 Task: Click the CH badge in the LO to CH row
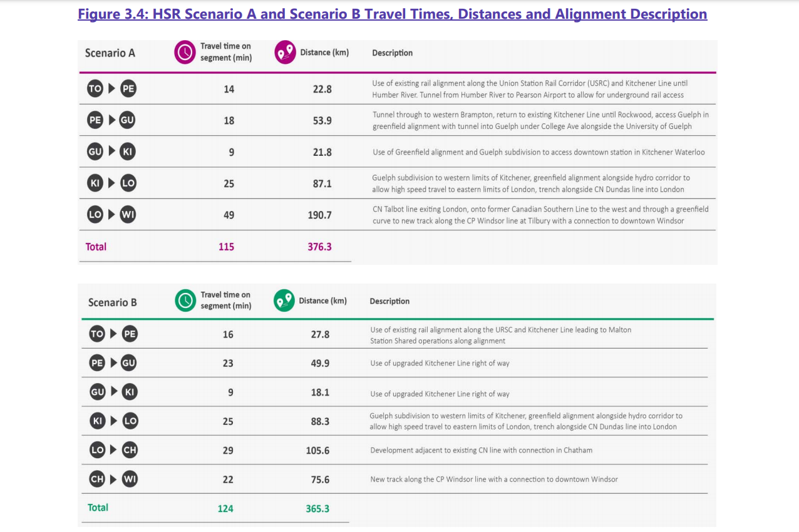[x=130, y=450]
